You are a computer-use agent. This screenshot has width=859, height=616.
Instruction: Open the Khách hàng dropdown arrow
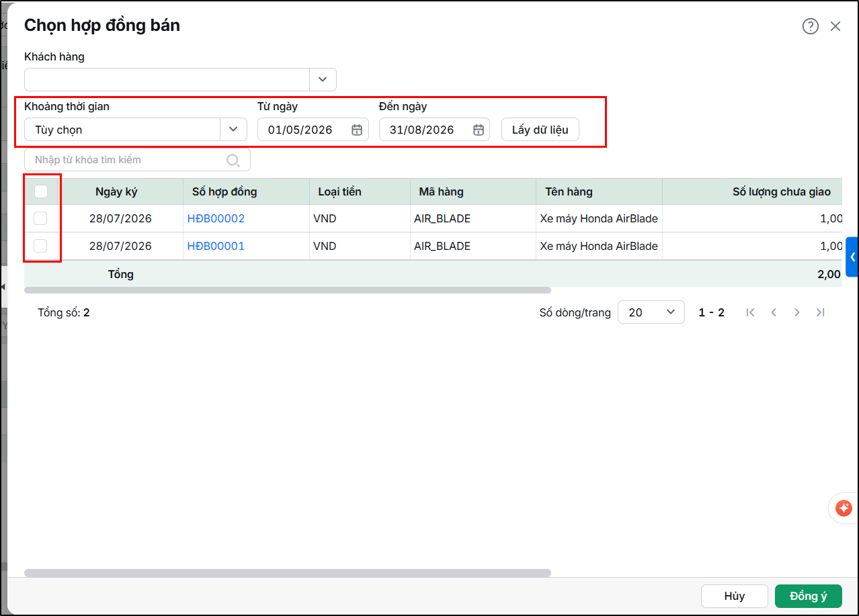[x=323, y=79]
